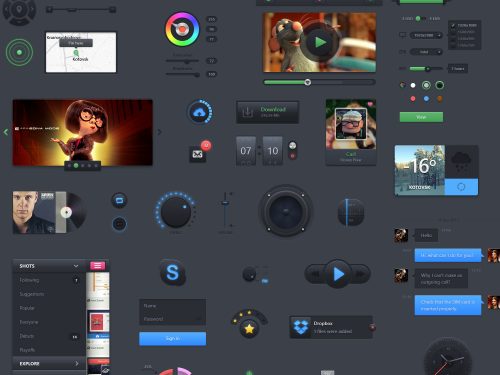Viewport: 500px width, 375px height.
Task: Select the pink color dot
Action: (x=413, y=99)
